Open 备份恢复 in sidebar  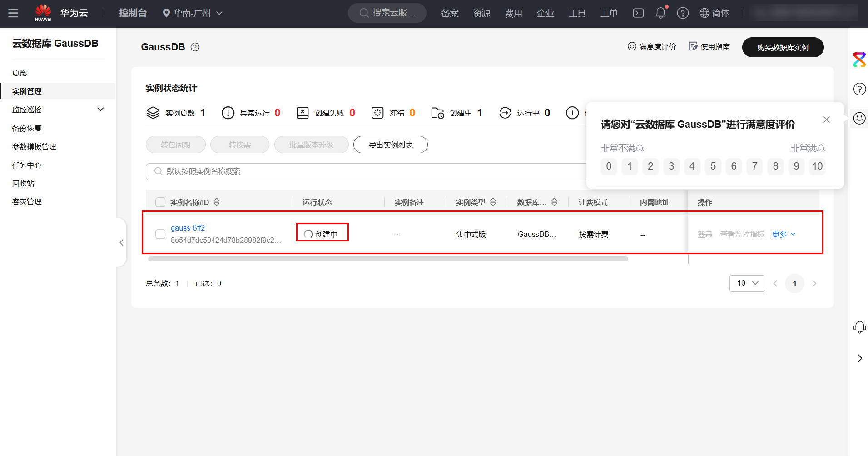tap(27, 128)
